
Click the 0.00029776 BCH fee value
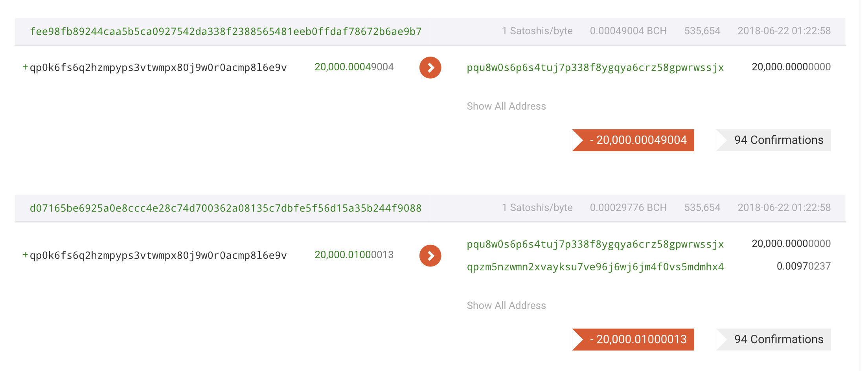628,208
